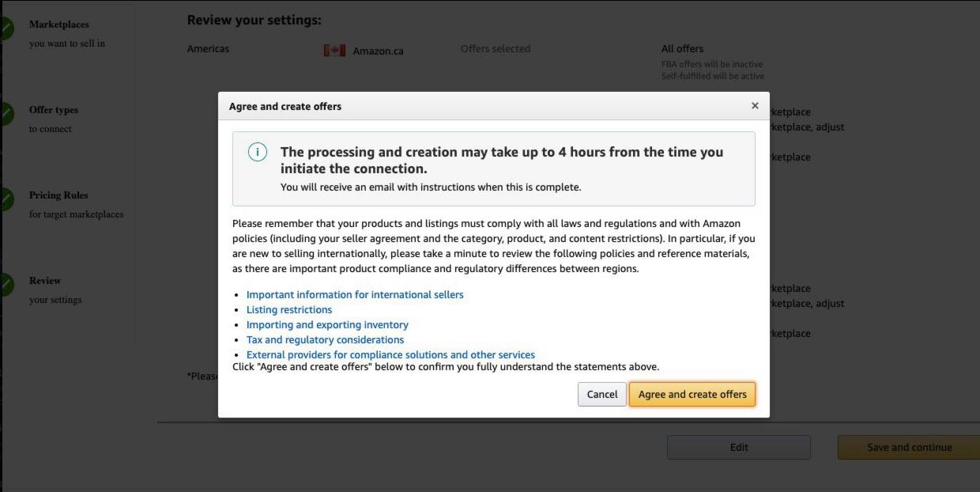Click the Cancel button in the dialog

tap(601, 394)
